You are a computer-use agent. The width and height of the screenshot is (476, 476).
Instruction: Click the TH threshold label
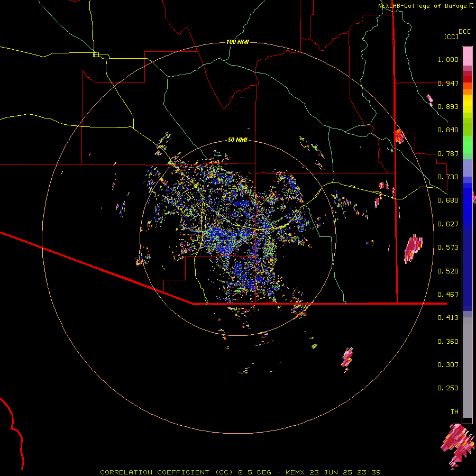454,412
